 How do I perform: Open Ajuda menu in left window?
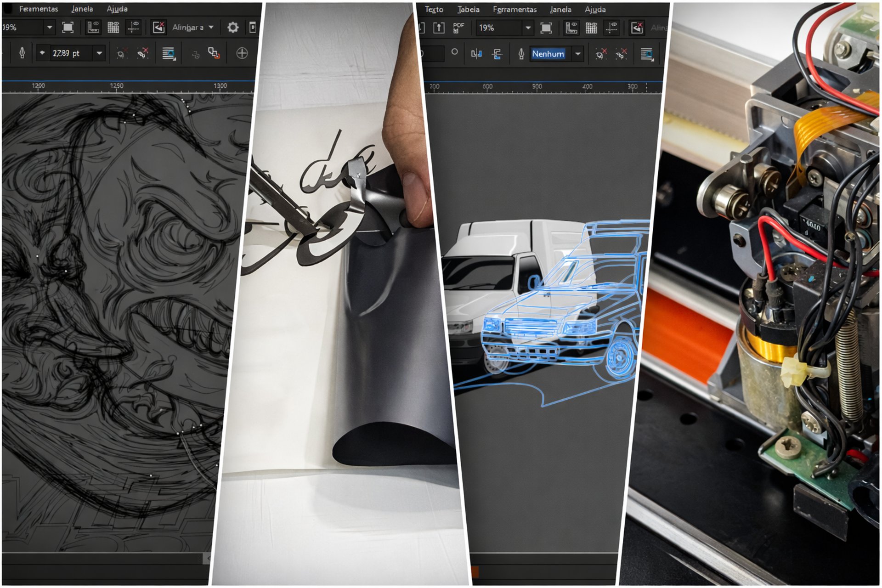coord(117,9)
